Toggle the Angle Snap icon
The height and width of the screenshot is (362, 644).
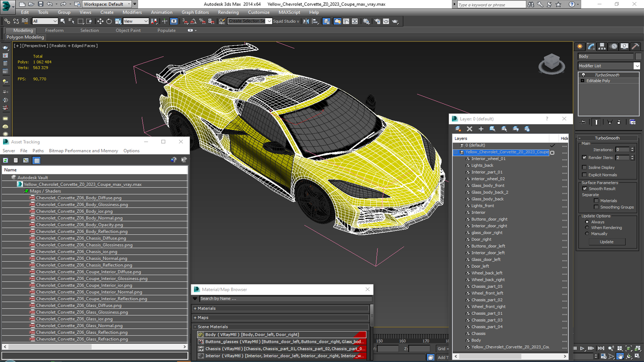coord(194,21)
